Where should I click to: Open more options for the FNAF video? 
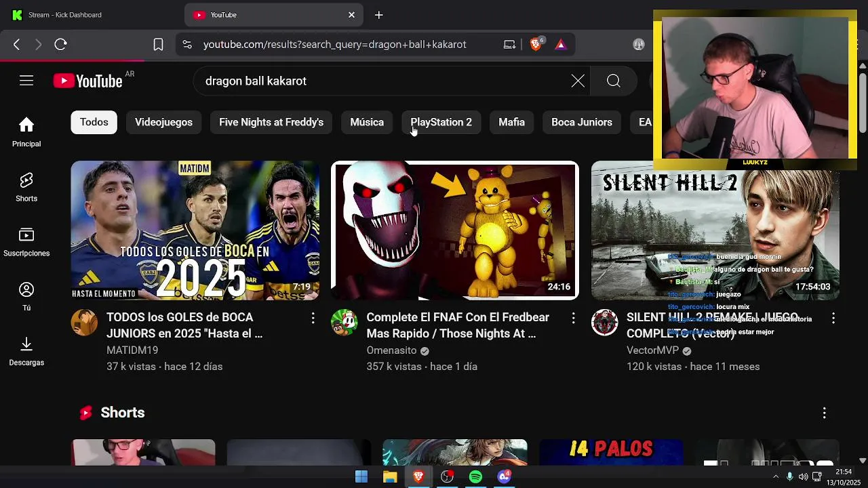[573, 318]
